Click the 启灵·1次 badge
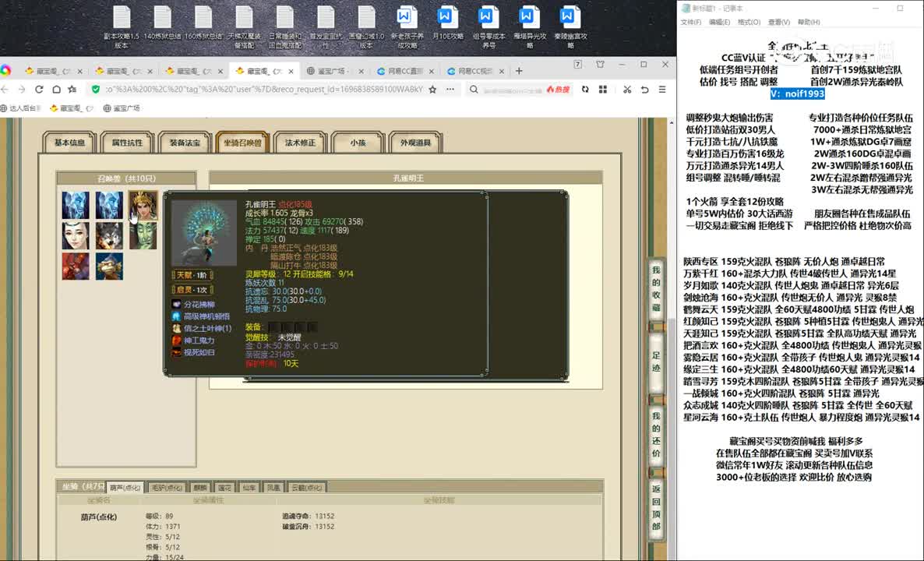The width and height of the screenshot is (924, 561). [x=192, y=290]
